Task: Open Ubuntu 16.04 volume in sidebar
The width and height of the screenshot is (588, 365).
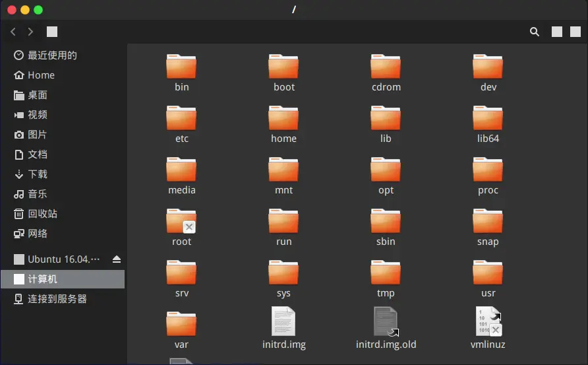Action: (56, 259)
